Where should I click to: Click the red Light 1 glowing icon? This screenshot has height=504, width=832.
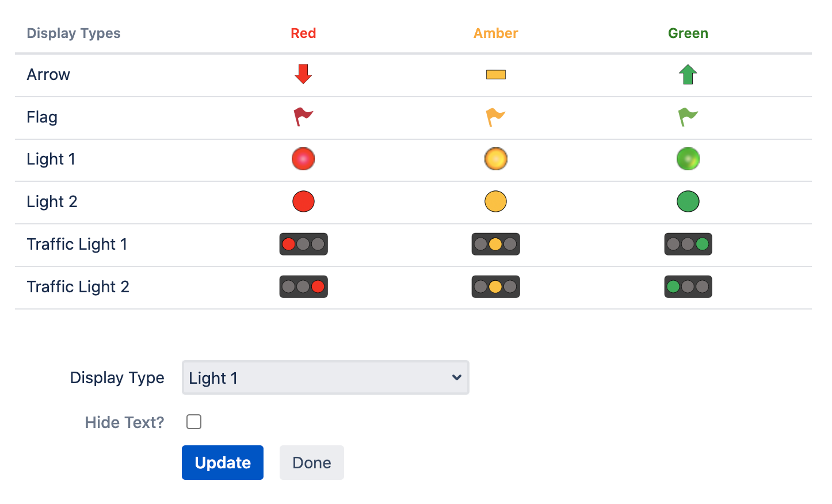pyautogui.click(x=303, y=159)
